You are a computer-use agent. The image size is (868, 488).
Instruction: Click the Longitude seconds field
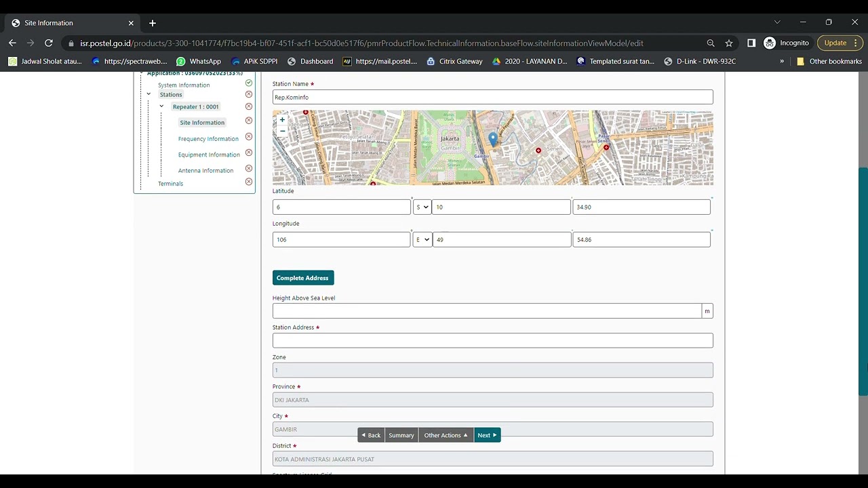(x=642, y=239)
